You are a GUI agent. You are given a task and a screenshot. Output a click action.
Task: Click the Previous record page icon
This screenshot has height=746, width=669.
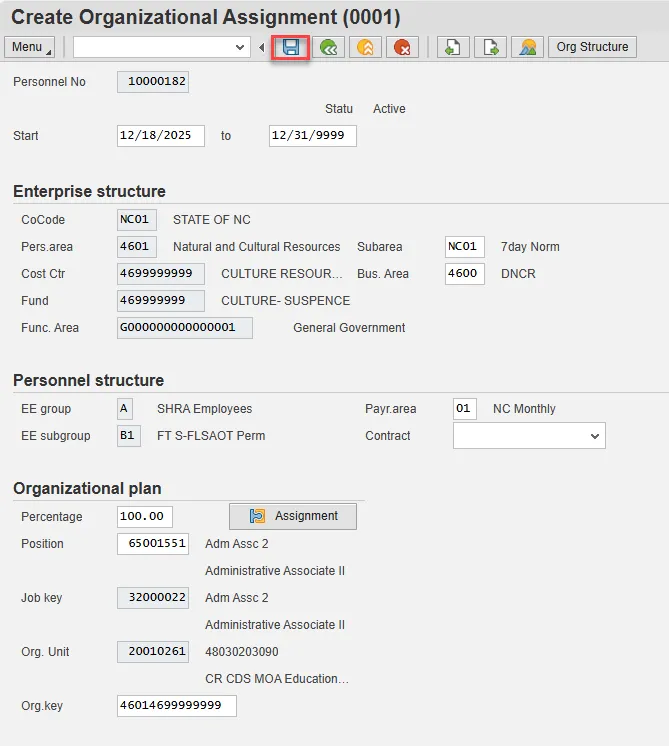[453, 47]
